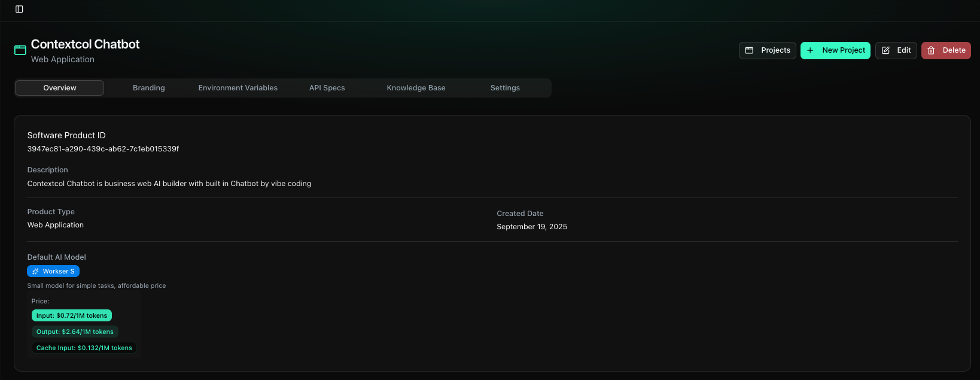Switch to Knowledge Base tab
Viewport: 980px width, 380px height.
pyautogui.click(x=416, y=88)
